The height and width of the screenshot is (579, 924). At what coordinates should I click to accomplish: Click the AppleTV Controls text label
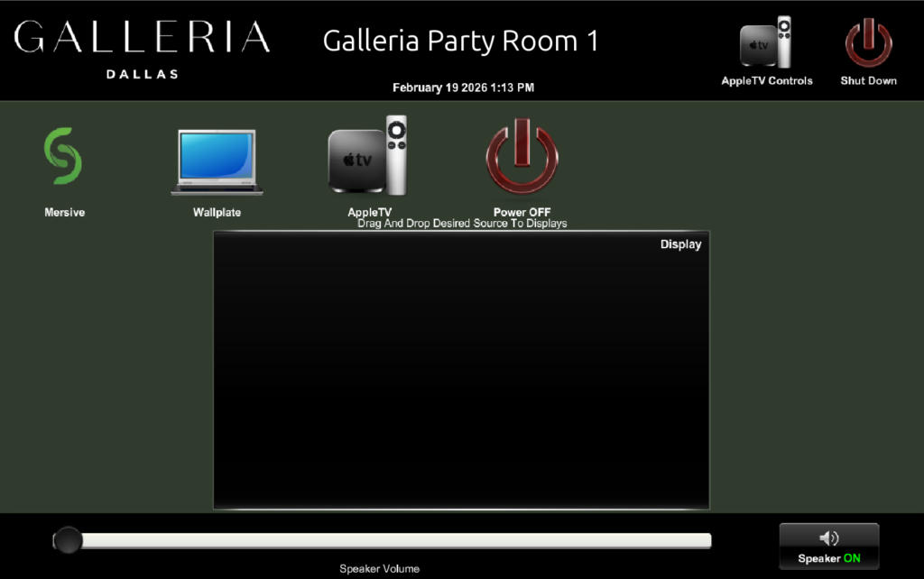(x=766, y=81)
